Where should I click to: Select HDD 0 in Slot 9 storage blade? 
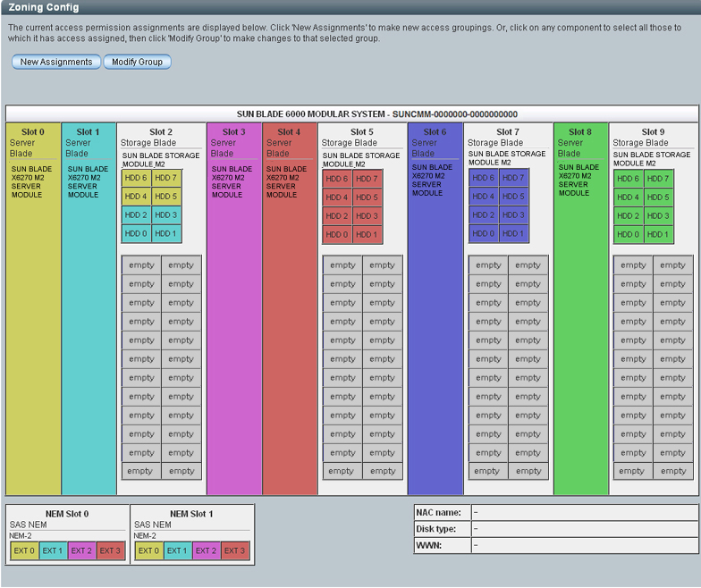click(x=628, y=234)
